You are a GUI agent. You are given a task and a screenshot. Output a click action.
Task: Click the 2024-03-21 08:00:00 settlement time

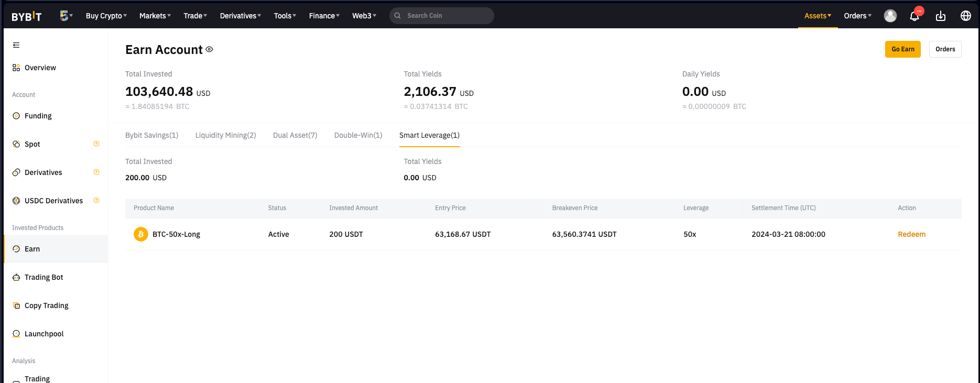788,234
